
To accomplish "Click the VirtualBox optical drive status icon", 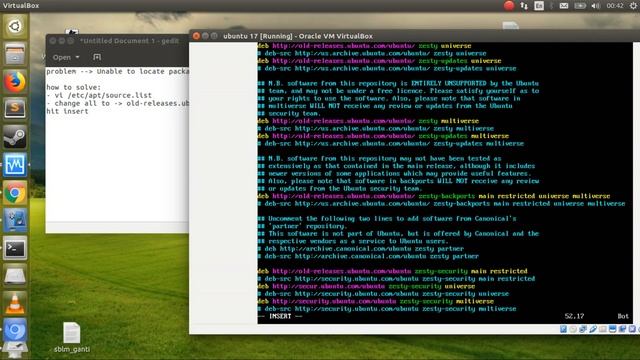I will pyautogui.click(x=573, y=329).
